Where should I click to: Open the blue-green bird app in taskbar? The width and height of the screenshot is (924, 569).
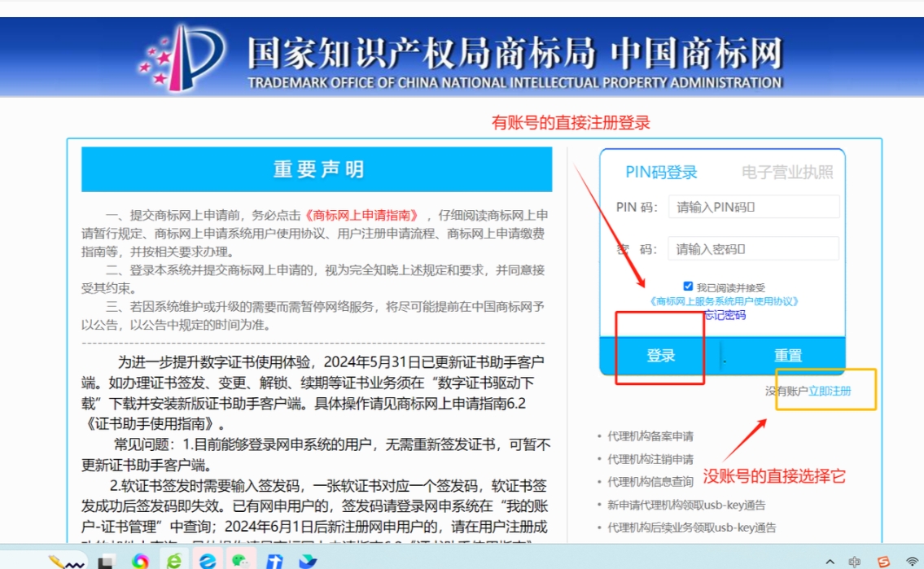pyautogui.click(x=308, y=562)
